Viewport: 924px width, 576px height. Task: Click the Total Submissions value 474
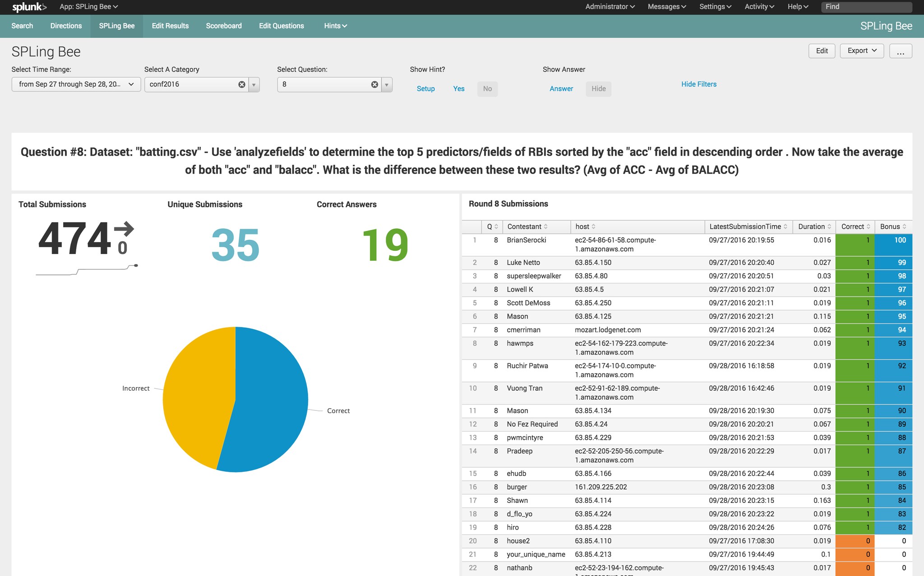75,239
